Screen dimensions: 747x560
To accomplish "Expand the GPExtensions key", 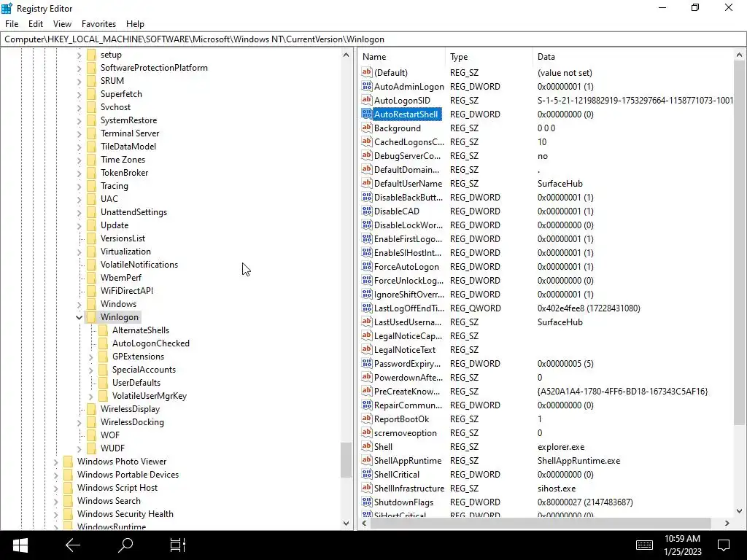I will tap(90, 357).
